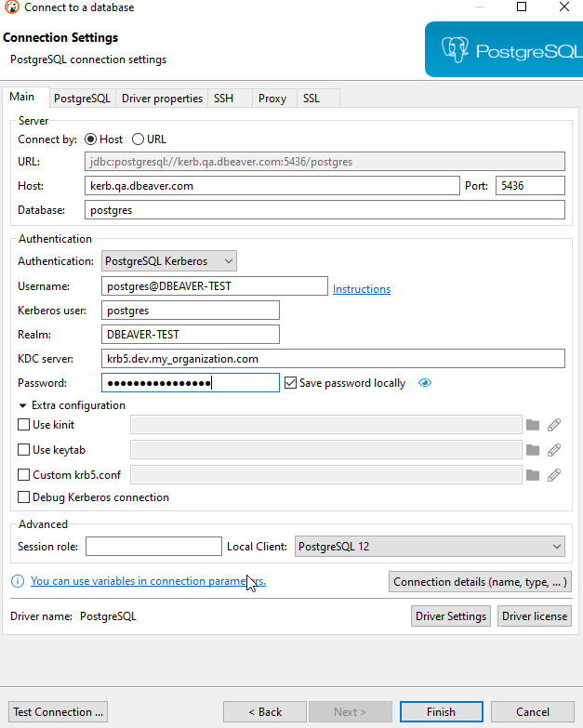Click the PostgreSQL elephant logo
Image resolution: width=583 pixels, height=728 pixels.
click(455, 49)
